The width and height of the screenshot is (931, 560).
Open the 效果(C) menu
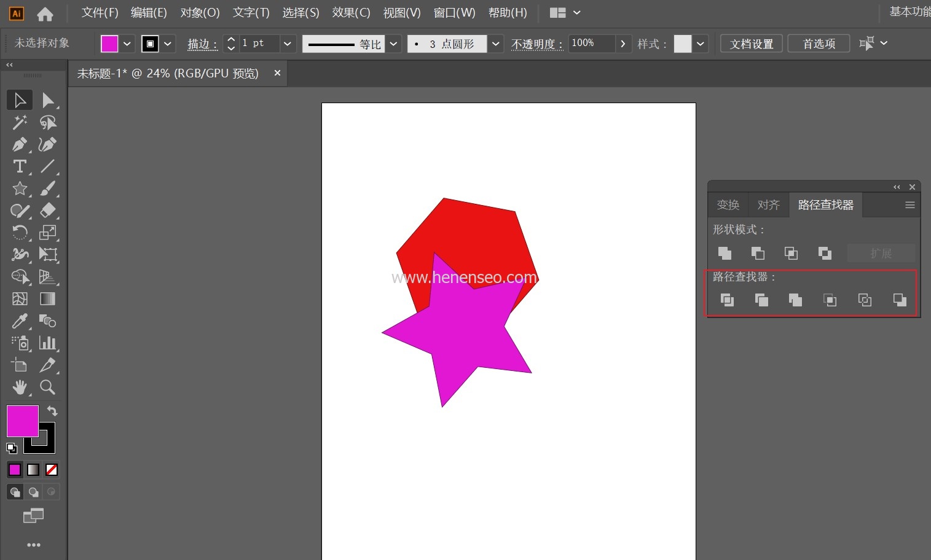click(351, 12)
